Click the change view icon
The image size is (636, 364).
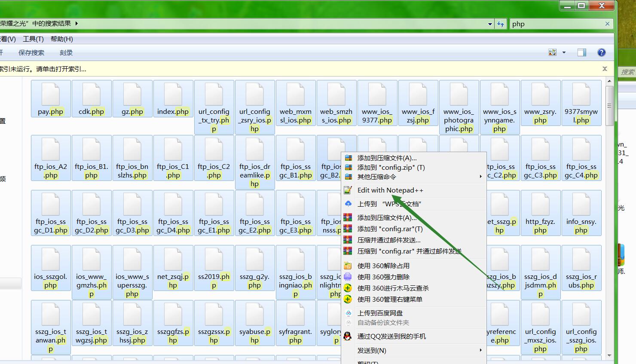coord(553,52)
